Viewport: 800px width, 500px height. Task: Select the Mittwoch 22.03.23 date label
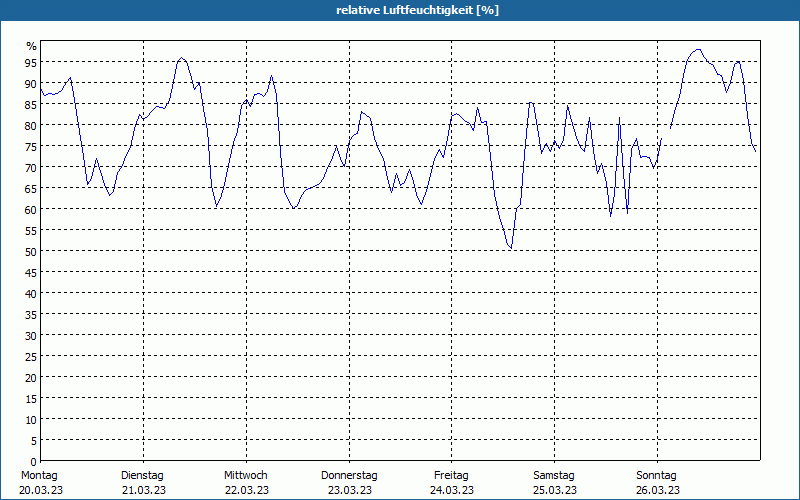tap(246, 483)
